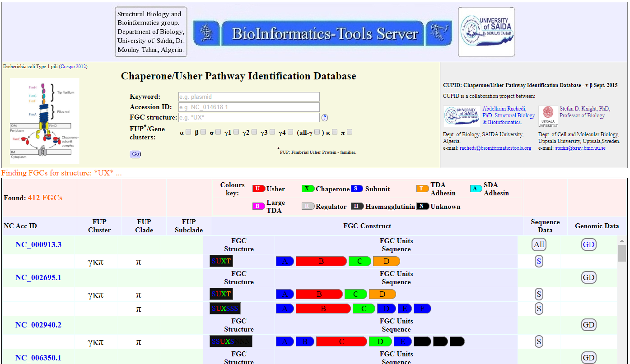Click the results scrollbar up arrow
Image resolution: width=630 pixels, height=364 pixels.
click(x=622, y=240)
